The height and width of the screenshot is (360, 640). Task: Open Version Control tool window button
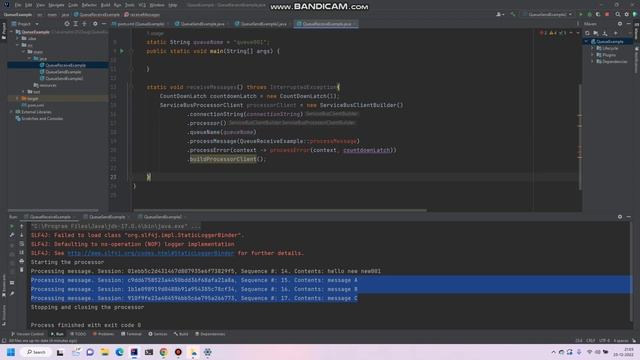27,334
